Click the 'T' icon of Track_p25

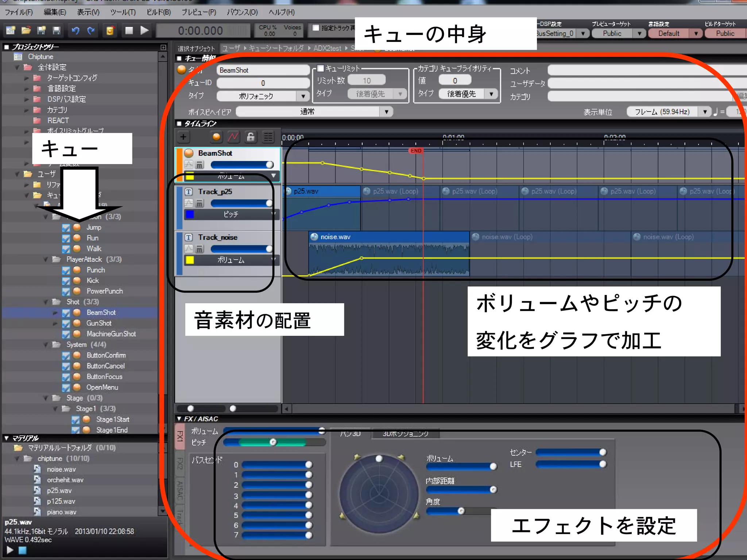point(189,192)
